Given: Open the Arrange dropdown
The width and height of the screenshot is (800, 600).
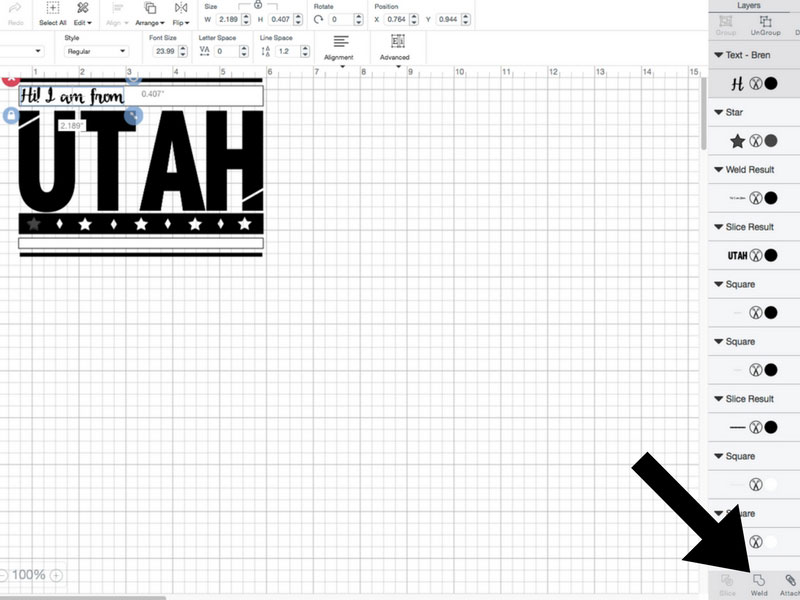Looking at the screenshot, I should click(150, 14).
